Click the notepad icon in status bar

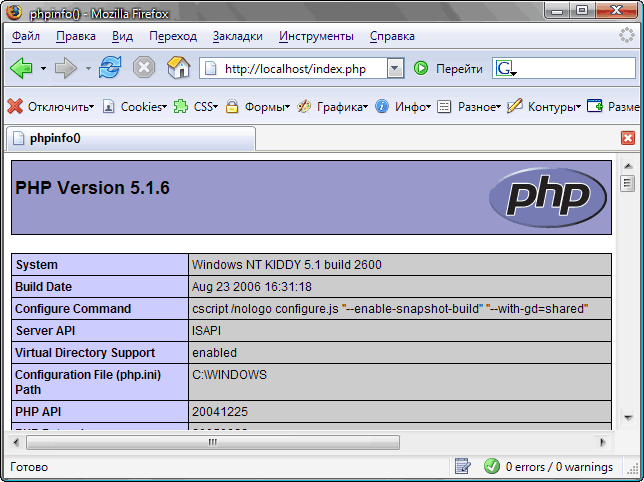pos(463,466)
